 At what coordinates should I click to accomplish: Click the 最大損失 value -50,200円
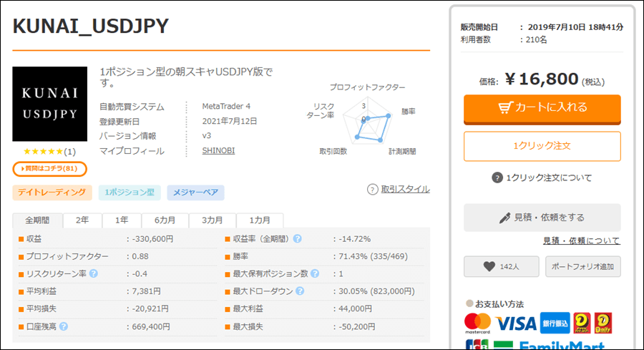357,326
